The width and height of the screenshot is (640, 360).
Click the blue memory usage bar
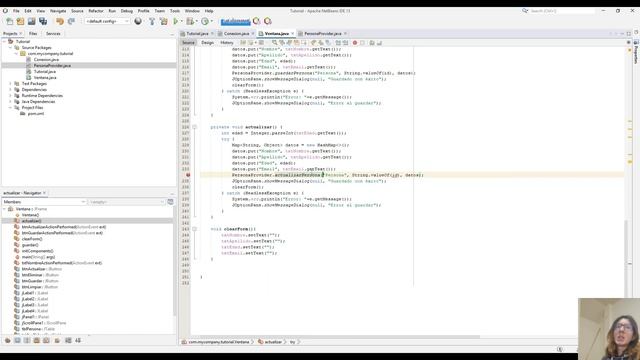tap(236, 21)
